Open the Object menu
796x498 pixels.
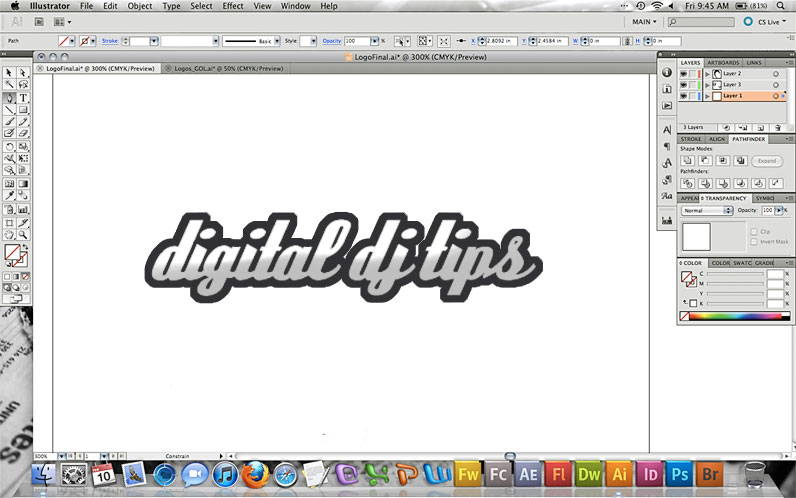pyautogui.click(x=140, y=6)
